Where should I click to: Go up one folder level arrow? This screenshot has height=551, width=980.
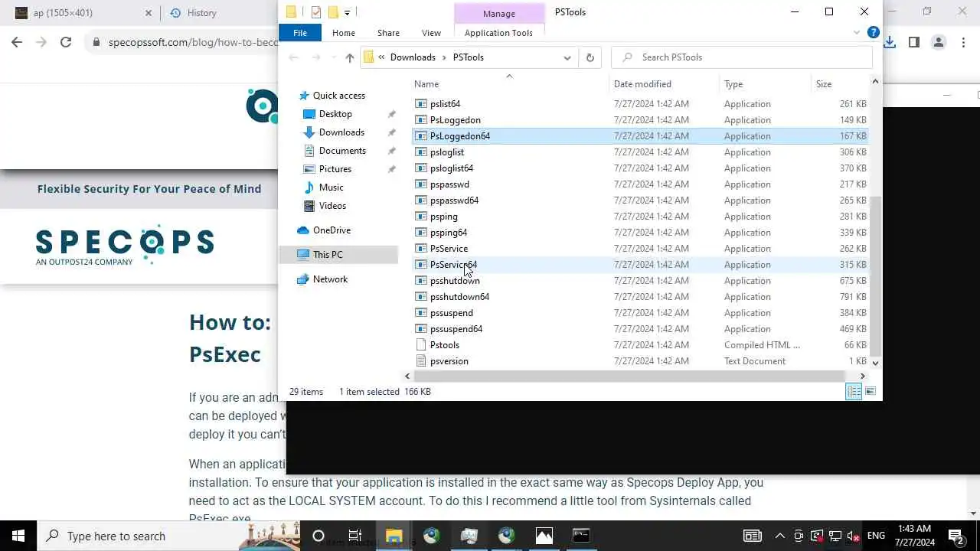coord(349,57)
